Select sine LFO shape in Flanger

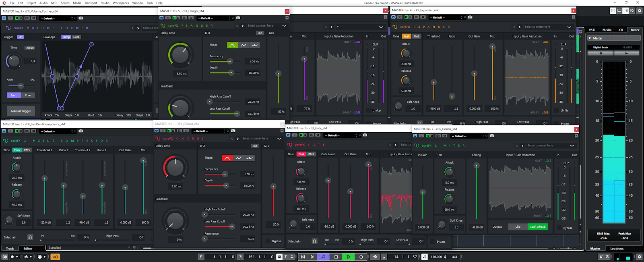[x=232, y=45]
